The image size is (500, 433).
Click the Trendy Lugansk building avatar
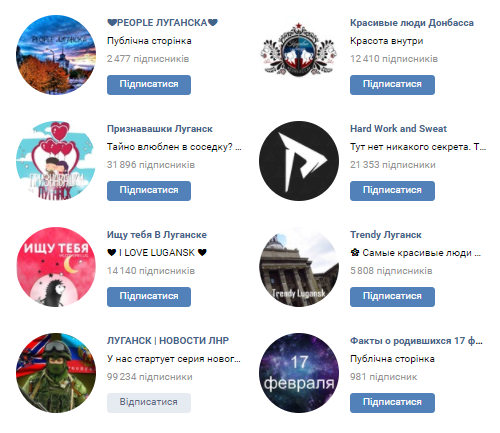[299, 267]
